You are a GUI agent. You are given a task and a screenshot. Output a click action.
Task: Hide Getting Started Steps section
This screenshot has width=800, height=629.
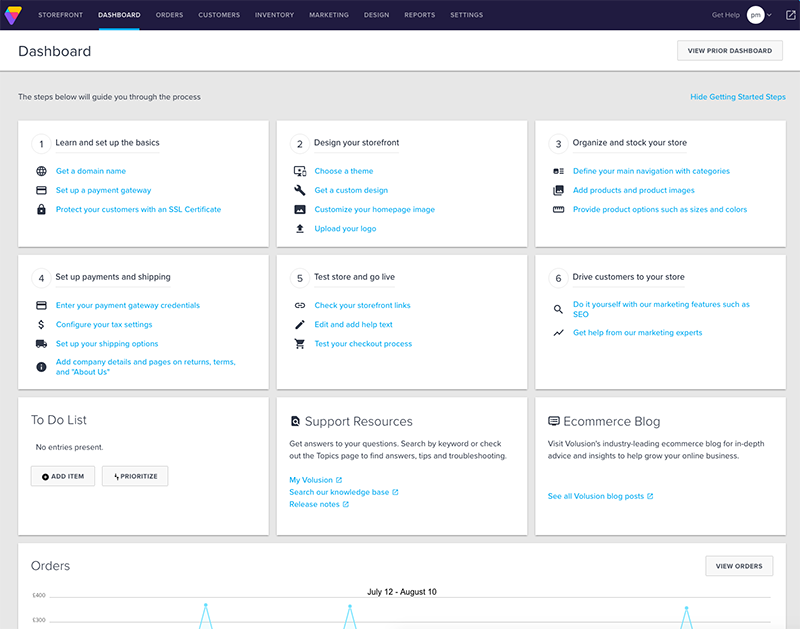coord(737,97)
